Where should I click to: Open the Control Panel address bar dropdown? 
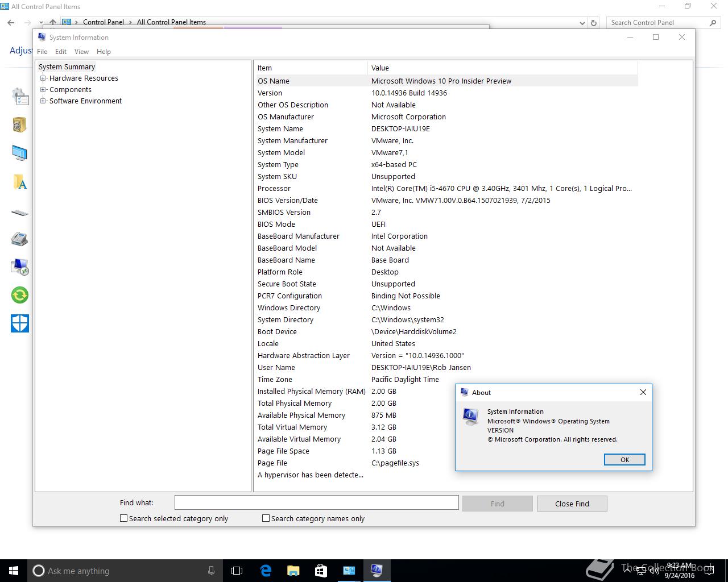[x=582, y=23]
